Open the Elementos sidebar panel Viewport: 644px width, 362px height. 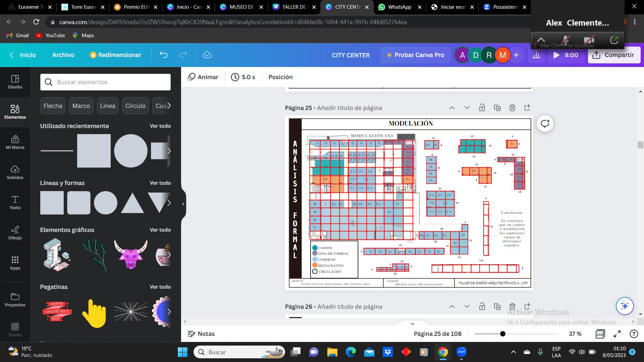point(15,112)
